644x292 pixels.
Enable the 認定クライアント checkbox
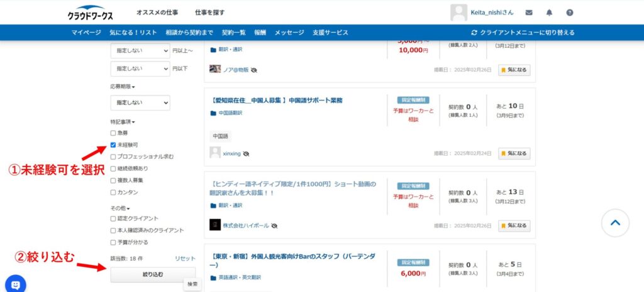pos(113,219)
